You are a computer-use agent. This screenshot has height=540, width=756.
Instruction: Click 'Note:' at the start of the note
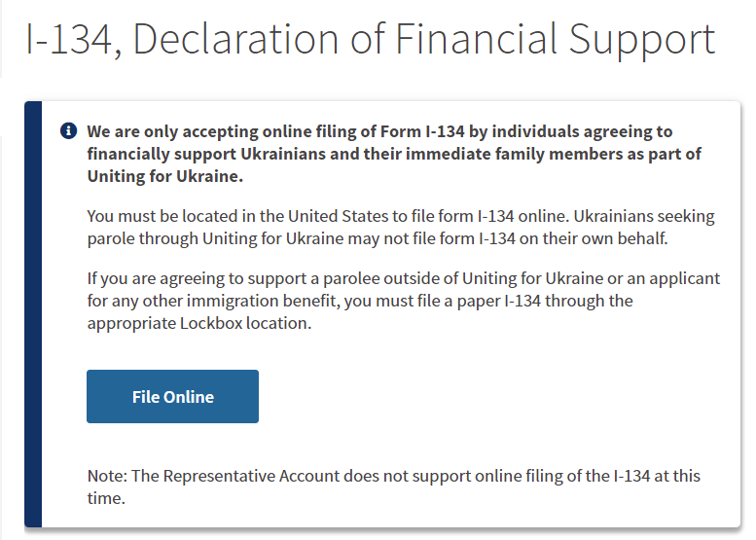pos(107,476)
